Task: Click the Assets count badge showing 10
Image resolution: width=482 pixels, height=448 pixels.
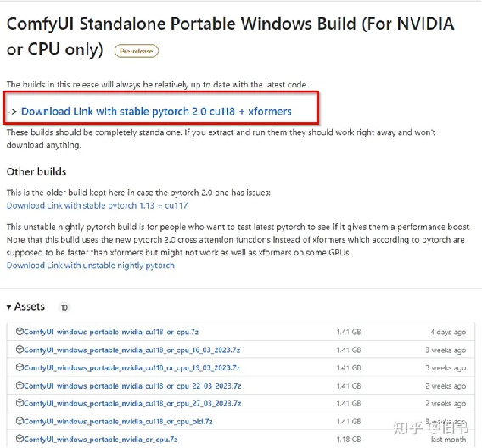Action: [64, 307]
